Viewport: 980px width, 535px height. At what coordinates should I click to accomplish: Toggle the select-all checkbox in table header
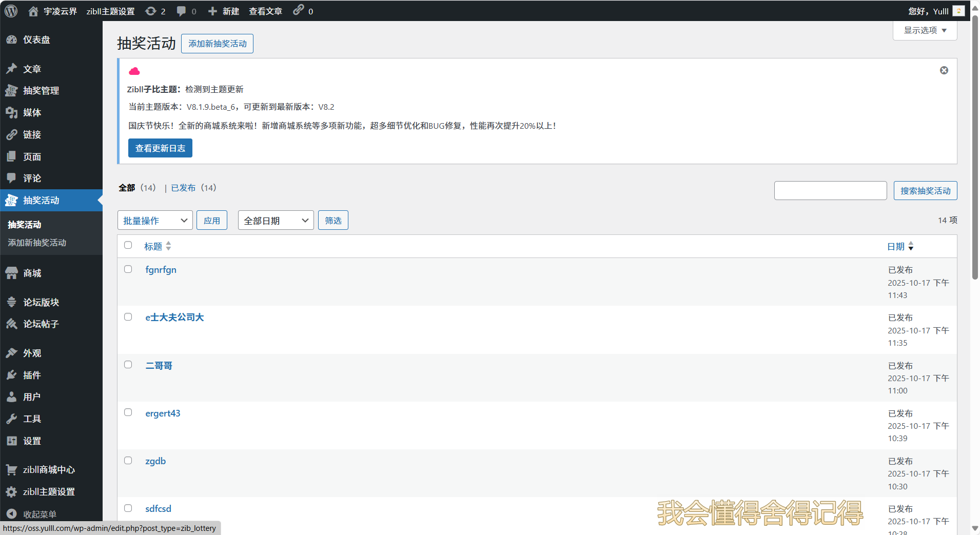[x=128, y=245]
